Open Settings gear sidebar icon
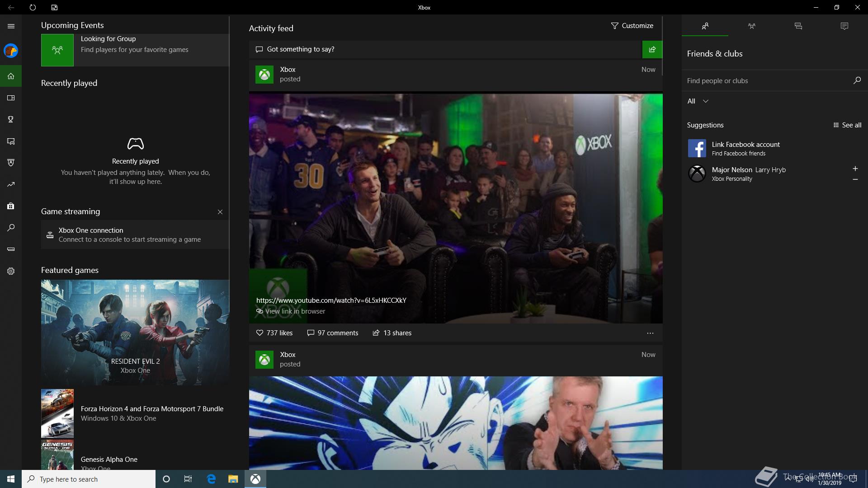This screenshot has height=488, width=868. click(x=11, y=271)
